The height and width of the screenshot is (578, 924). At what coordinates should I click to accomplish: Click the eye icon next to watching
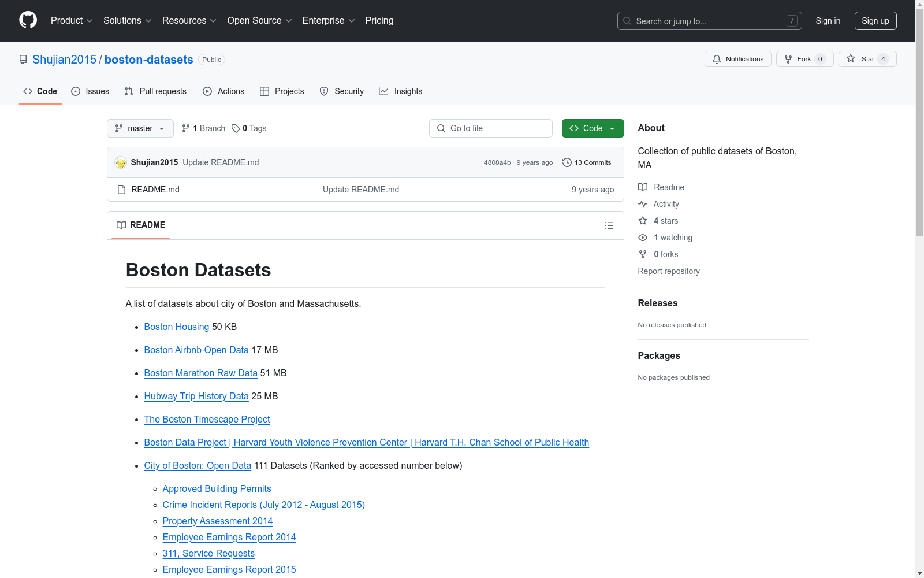click(x=643, y=238)
